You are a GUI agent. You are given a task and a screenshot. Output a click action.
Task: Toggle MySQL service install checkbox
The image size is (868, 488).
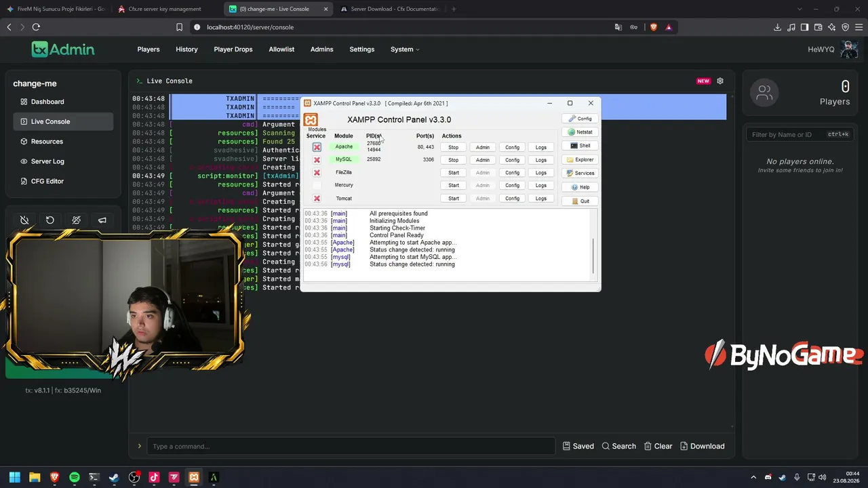[x=317, y=160]
